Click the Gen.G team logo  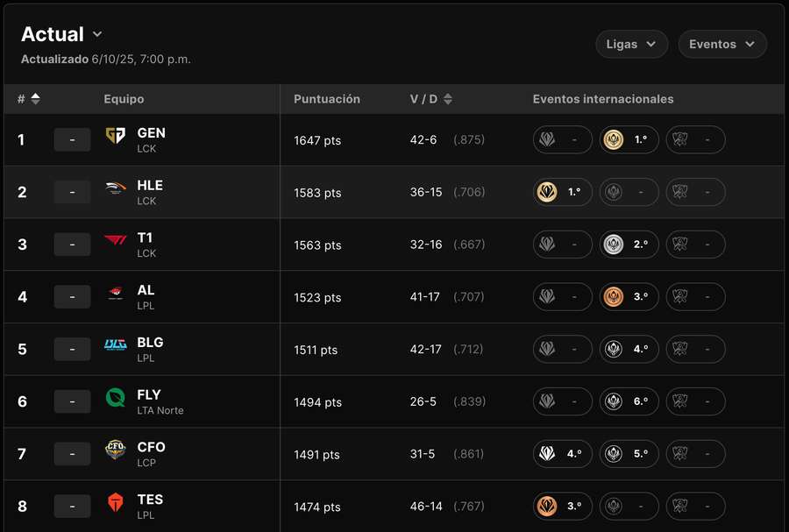(x=115, y=136)
